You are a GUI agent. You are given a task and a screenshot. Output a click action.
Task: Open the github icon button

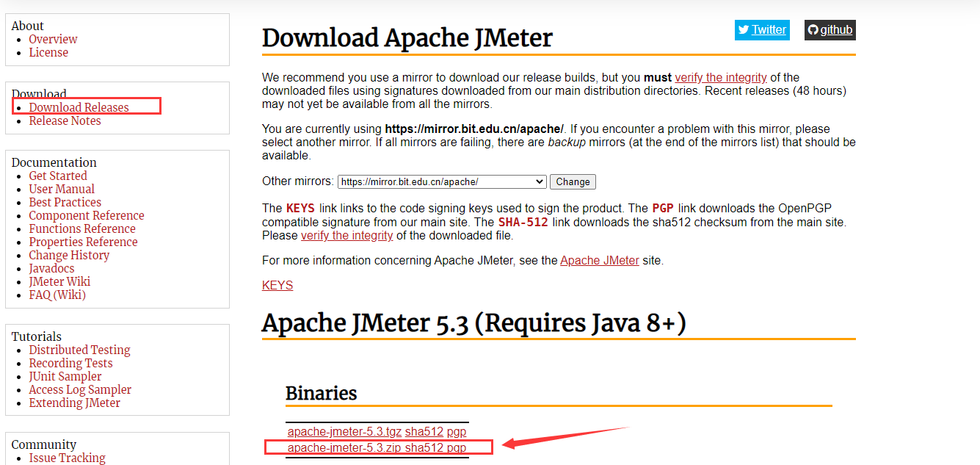pos(830,30)
